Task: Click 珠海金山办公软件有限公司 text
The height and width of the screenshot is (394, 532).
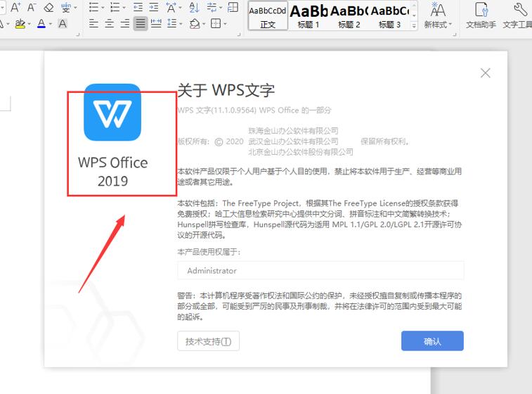Action: point(293,131)
